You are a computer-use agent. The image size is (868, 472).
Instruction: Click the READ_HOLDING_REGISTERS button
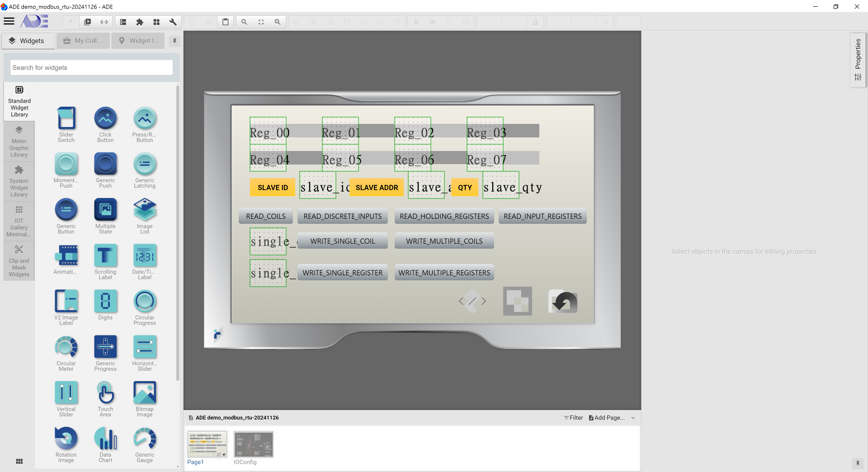click(444, 216)
